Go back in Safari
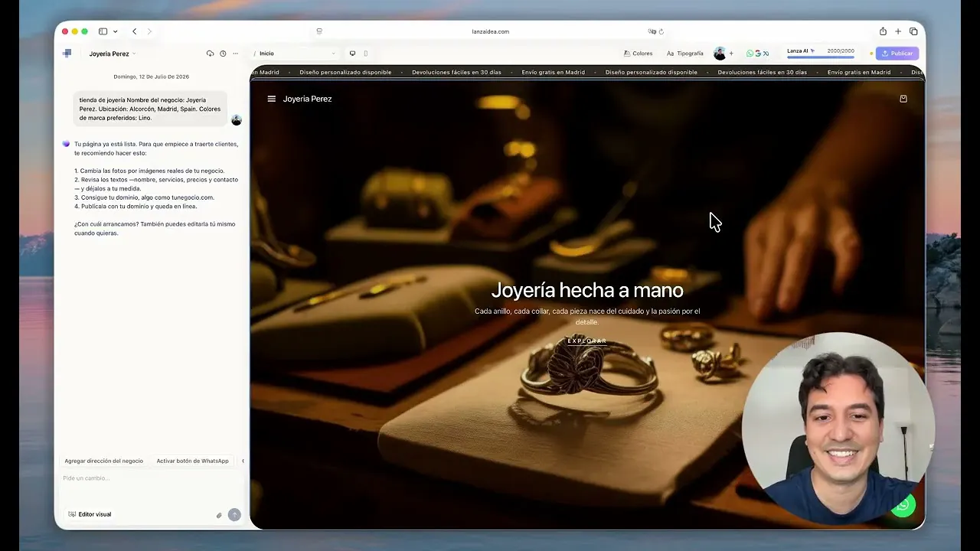 pyautogui.click(x=134, y=31)
